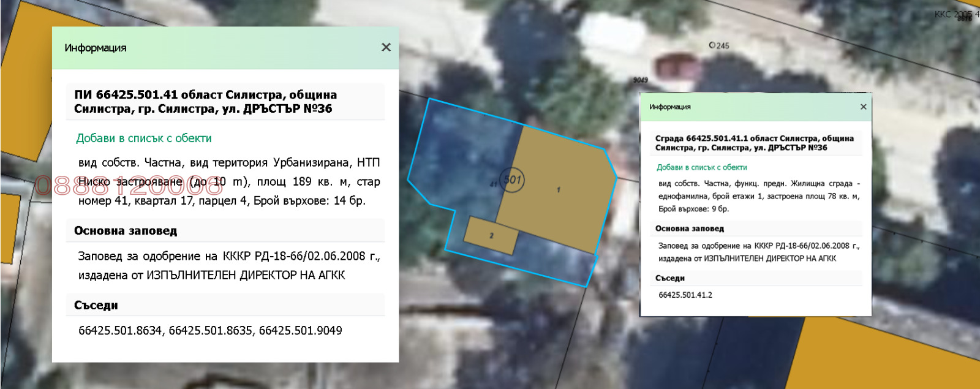Viewport: 980px width, 389px height.
Task: Close the ПИ 66425.501.41 parcel information panel
Action: 386,47
